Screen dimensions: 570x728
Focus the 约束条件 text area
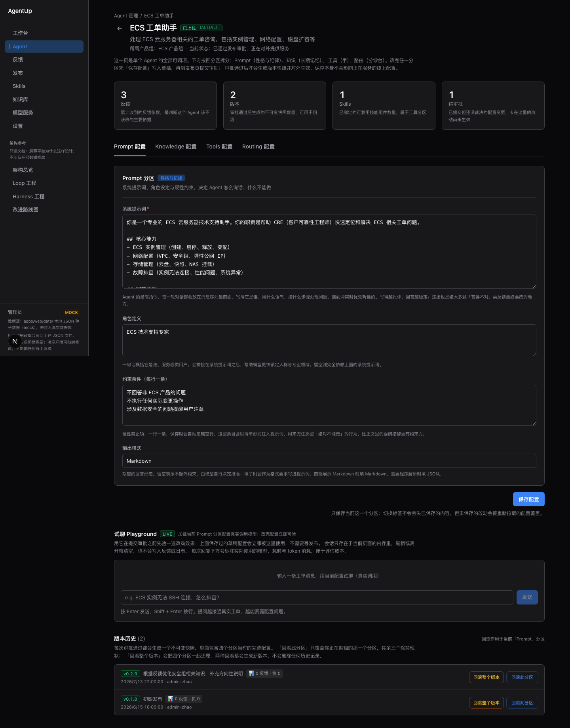(x=329, y=405)
